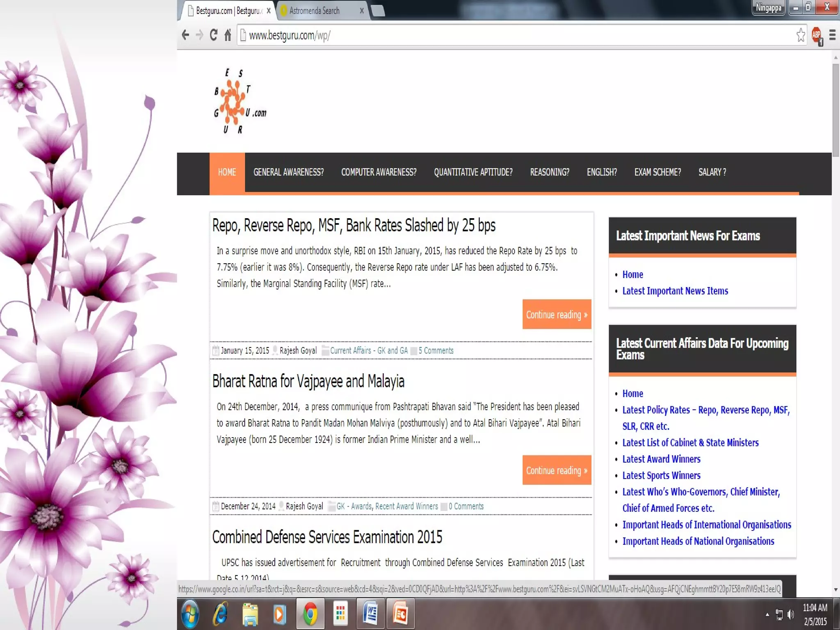Open the Adblock Plus extension icon
Viewport: 840px width, 630px height.
tap(817, 36)
